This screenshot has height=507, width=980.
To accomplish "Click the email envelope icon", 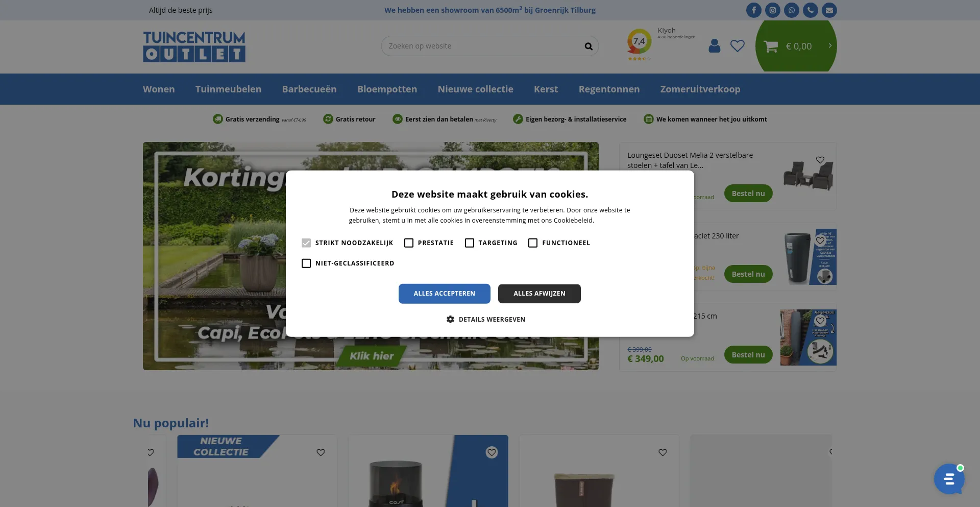I will tap(829, 10).
